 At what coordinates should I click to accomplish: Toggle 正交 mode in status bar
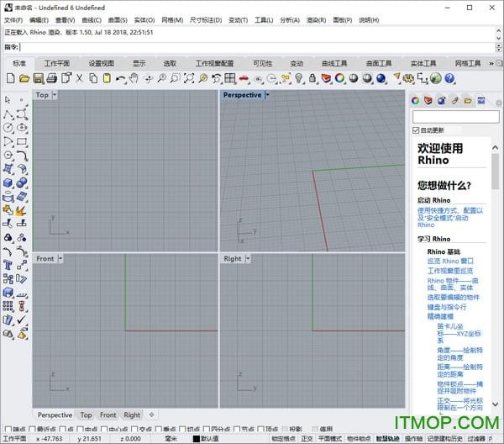coord(307,438)
